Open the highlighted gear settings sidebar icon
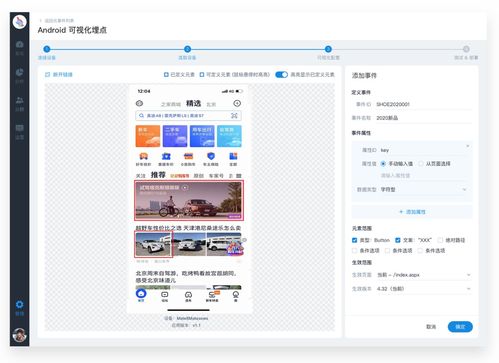 coord(19,304)
